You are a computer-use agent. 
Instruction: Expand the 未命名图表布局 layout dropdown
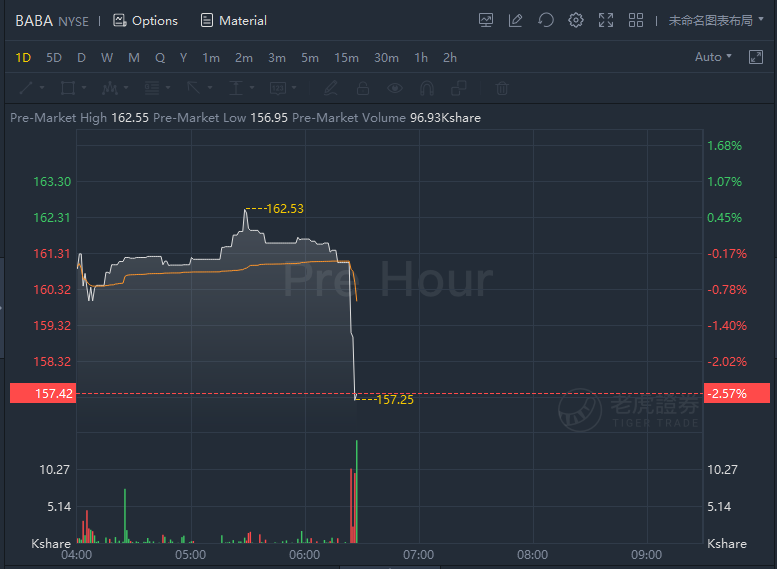click(716, 20)
